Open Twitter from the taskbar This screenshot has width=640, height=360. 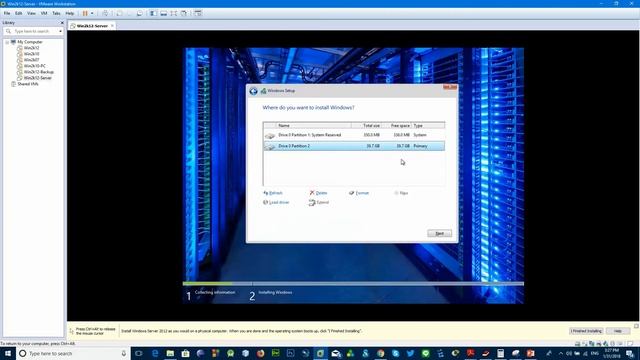point(410,353)
